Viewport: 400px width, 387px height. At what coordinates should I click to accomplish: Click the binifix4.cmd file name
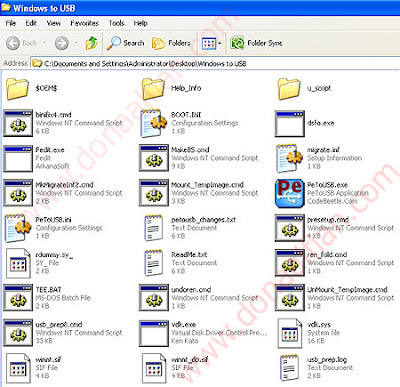53,115
